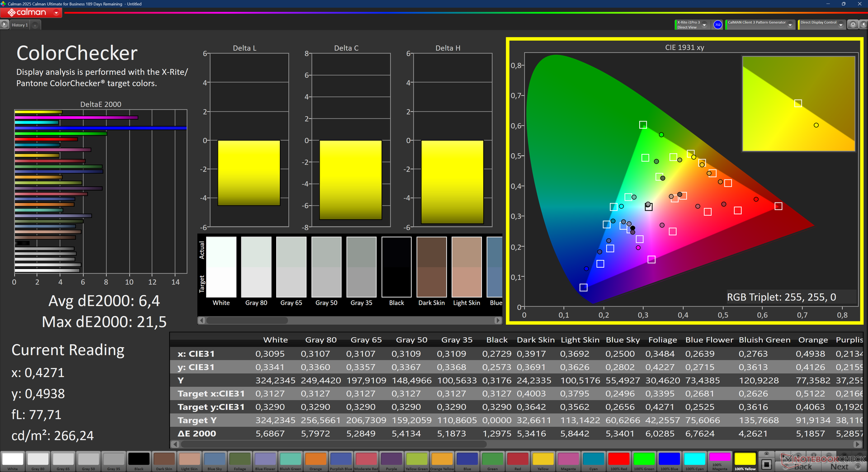Add a new history tab with plus icon
Screen dimensions: 868x472
click(35, 25)
